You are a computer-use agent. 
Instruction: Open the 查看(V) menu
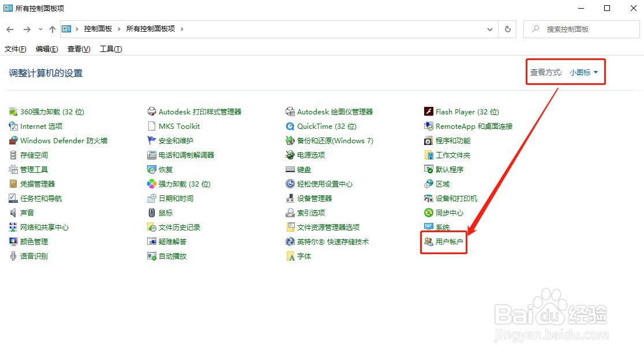(x=79, y=49)
